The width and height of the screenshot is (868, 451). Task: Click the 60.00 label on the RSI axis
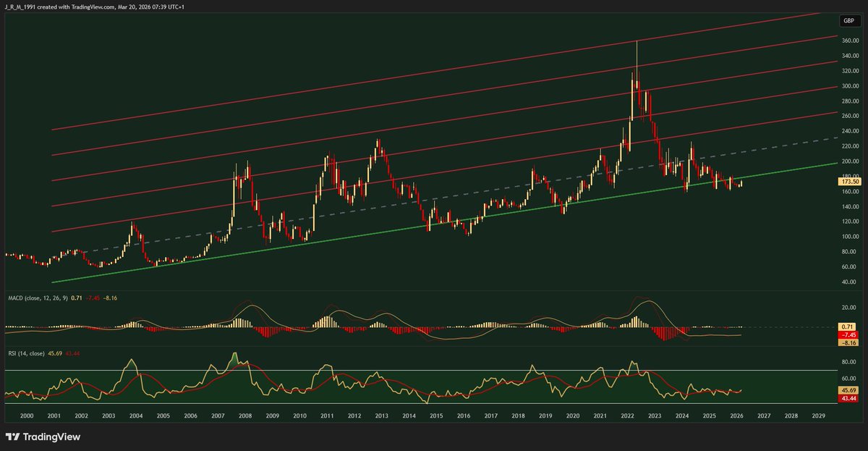coord(849,379)
